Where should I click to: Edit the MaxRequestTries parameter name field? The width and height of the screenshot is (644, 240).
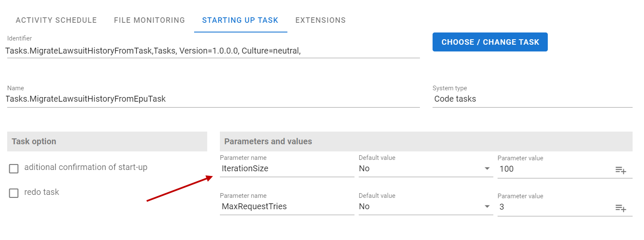click(x=287, y=206)
